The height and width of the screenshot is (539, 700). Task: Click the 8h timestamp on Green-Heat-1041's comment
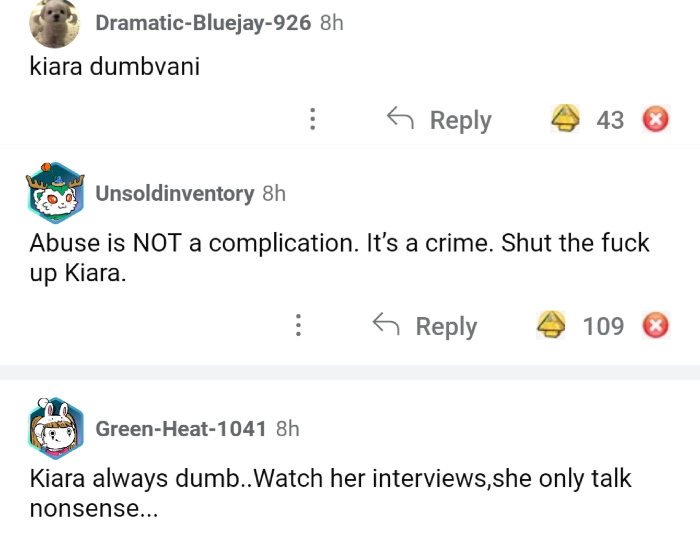[287, 429]
